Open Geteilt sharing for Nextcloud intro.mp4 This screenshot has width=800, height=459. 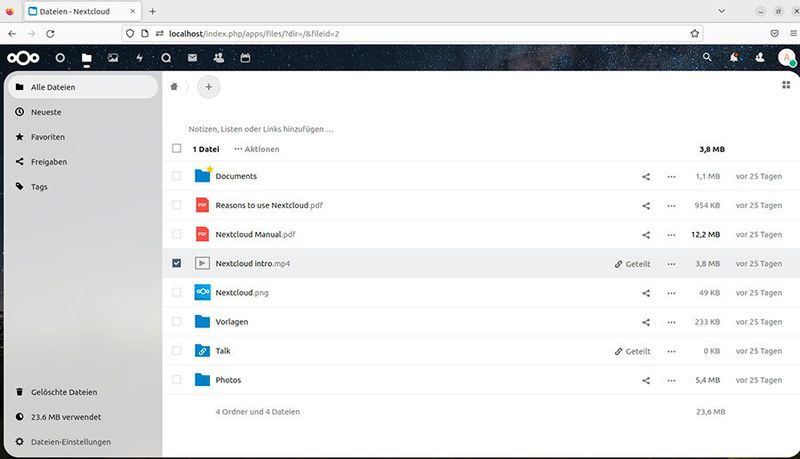(x=633, y=264)
